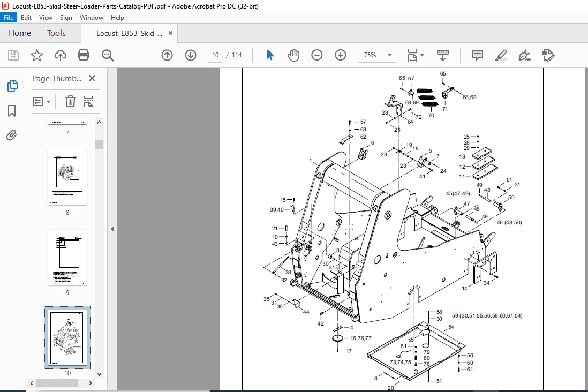Screen dimensions: 588x392
Task: Click the 75% zoom value field
Action: click(x=371, y=55)
